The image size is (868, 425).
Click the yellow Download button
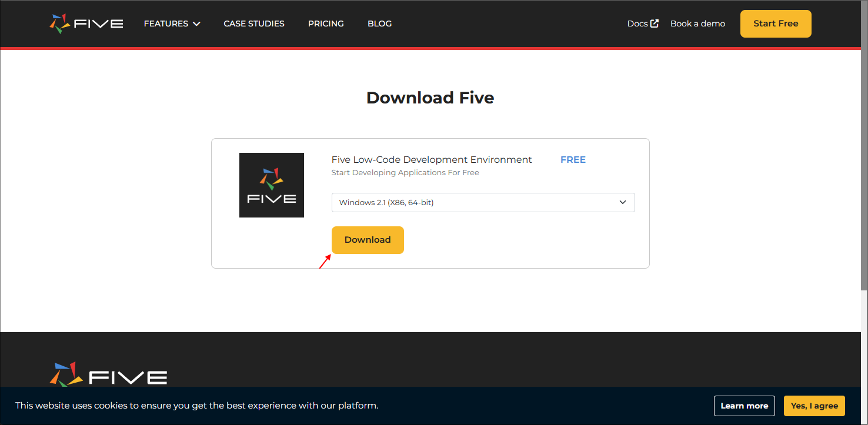click(x=368, y=240)
